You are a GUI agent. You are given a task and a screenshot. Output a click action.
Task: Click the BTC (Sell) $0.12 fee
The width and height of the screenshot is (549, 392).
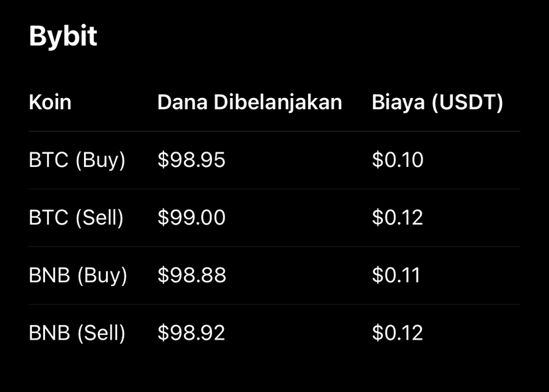click(x=397, y=218)
